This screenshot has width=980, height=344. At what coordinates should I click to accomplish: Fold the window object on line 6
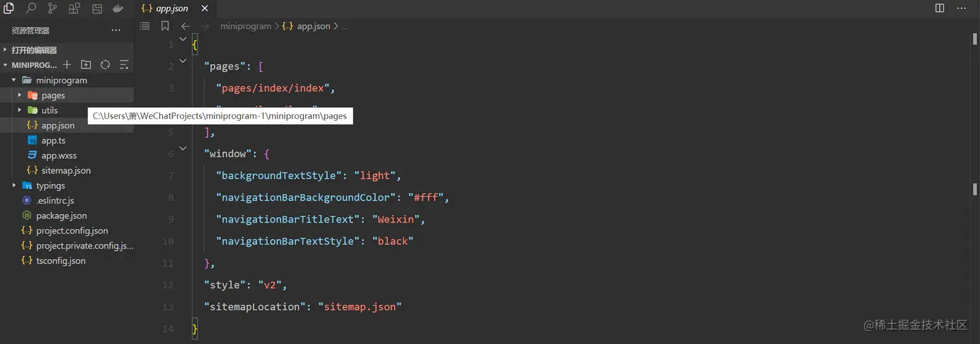point(183,149)
